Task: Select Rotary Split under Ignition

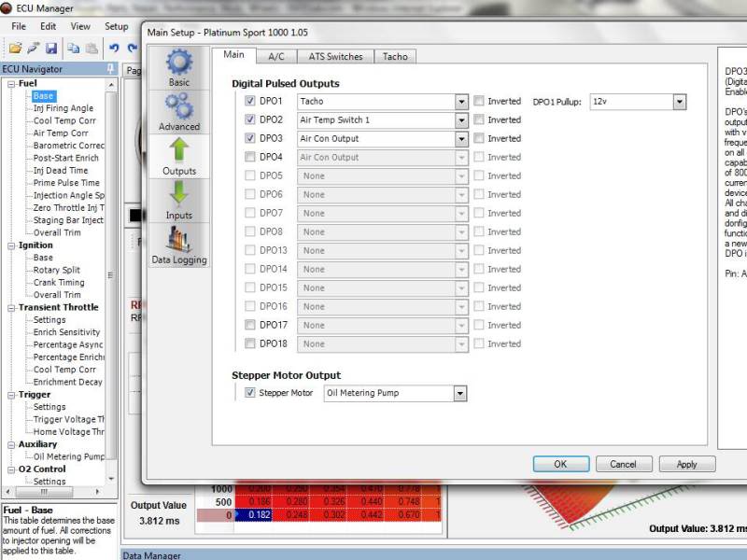Action: tap(57, 270)
